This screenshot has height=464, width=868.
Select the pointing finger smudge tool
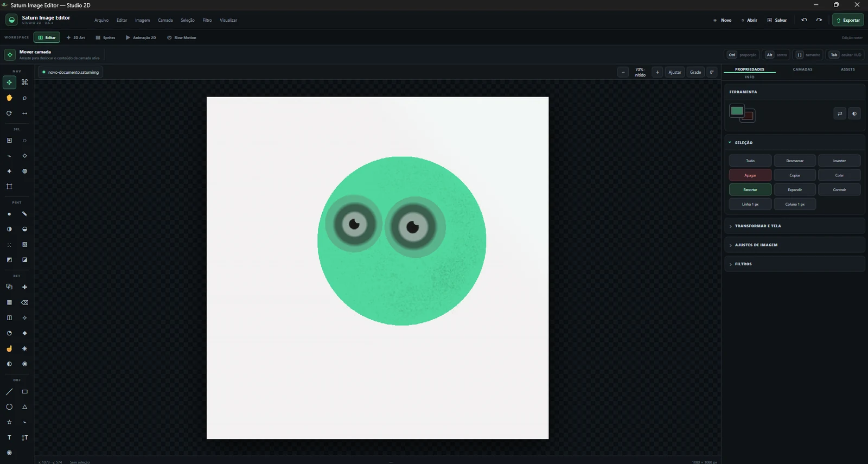pyautogui.click(x=9, y=348)
